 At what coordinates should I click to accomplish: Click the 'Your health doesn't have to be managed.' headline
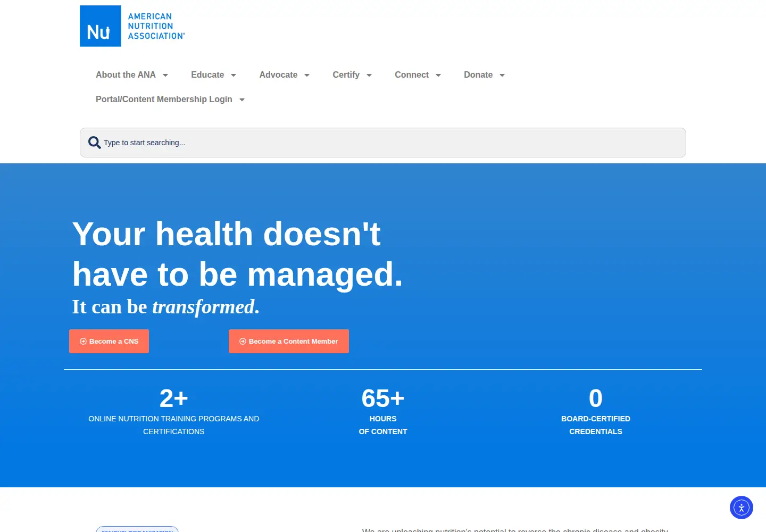point(237,254)
